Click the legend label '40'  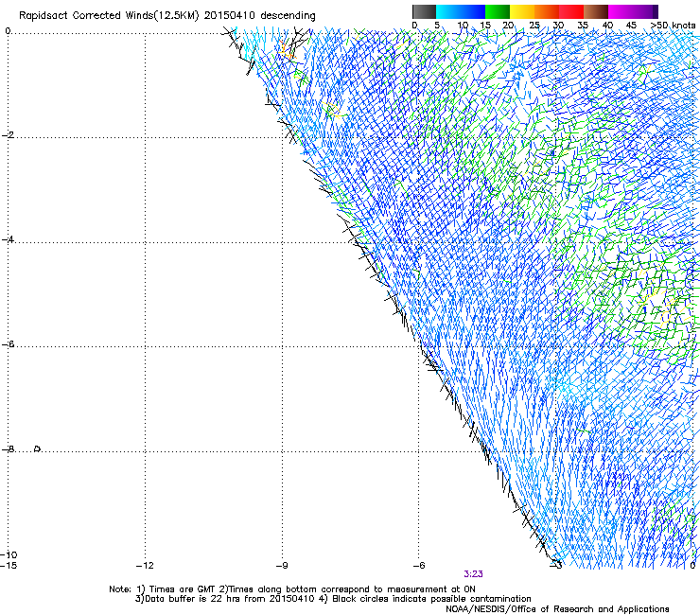[607, 26]
